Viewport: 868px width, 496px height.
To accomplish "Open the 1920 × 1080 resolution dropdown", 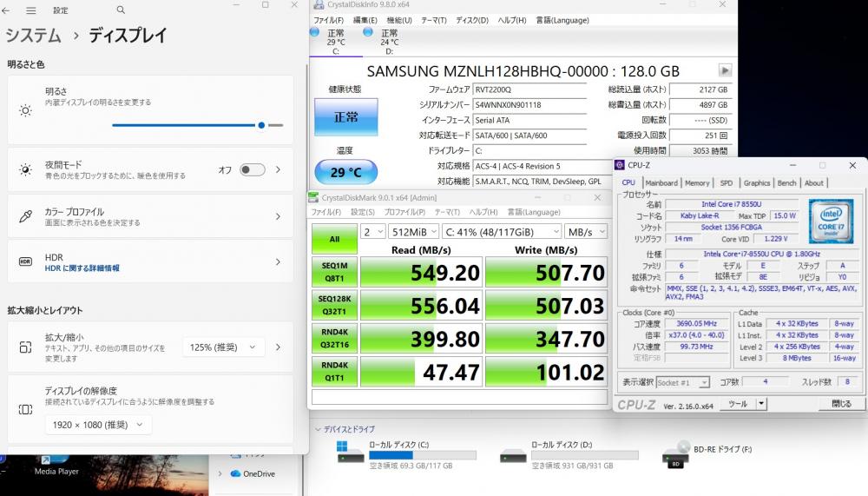I will [99, 425].
